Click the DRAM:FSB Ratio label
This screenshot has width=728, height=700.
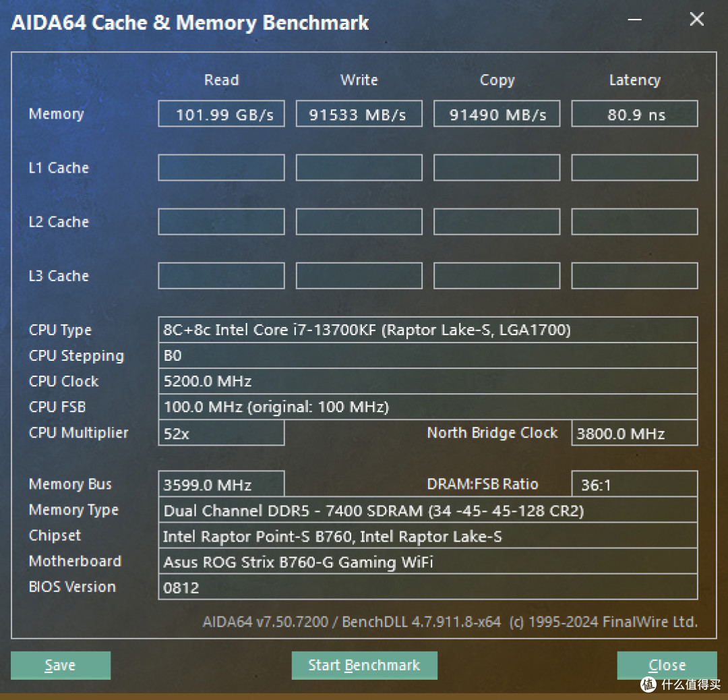pos(483,484)
